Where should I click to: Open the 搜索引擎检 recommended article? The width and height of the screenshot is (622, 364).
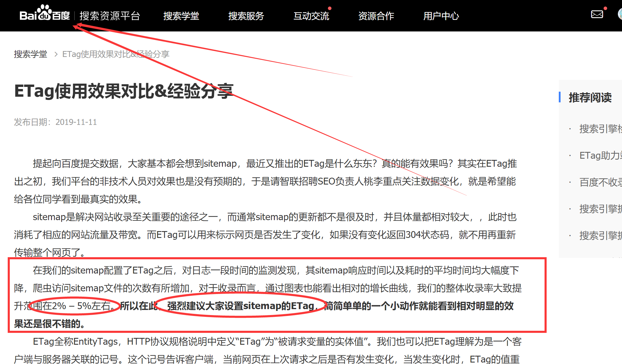(x=599, y=129)
